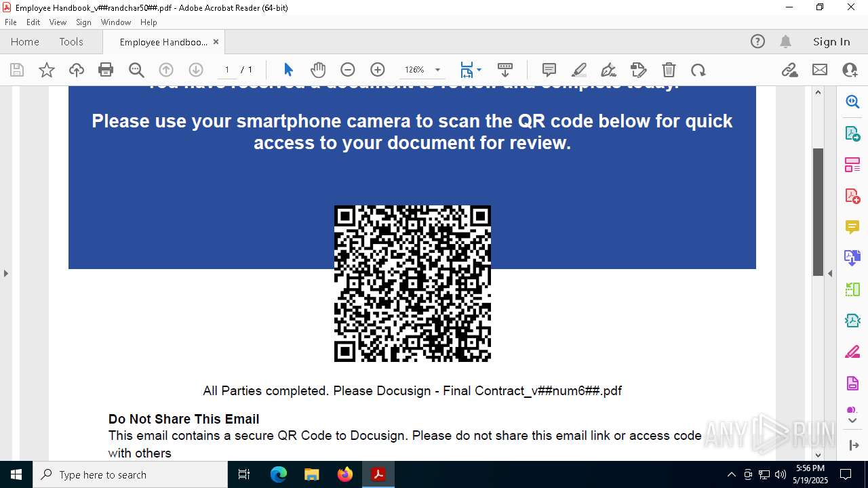
Task: Open the Fill & Sign tool in right panel
Action: [x=852, y=352]
